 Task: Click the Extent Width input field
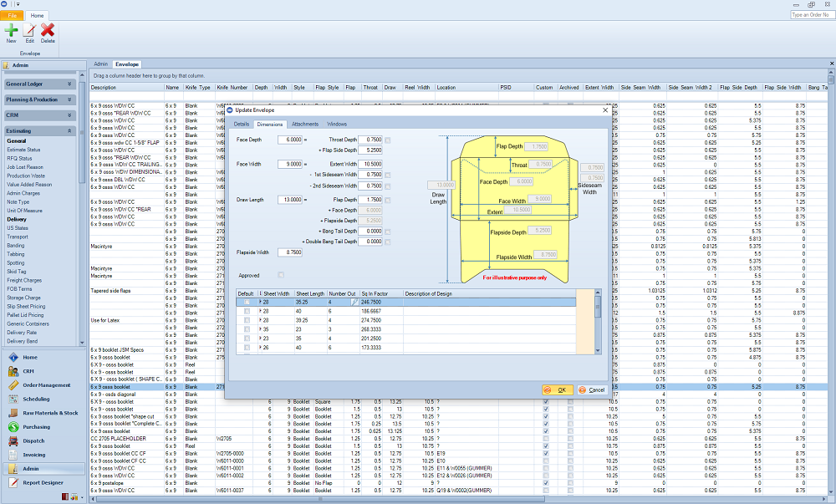coord(370,164)
